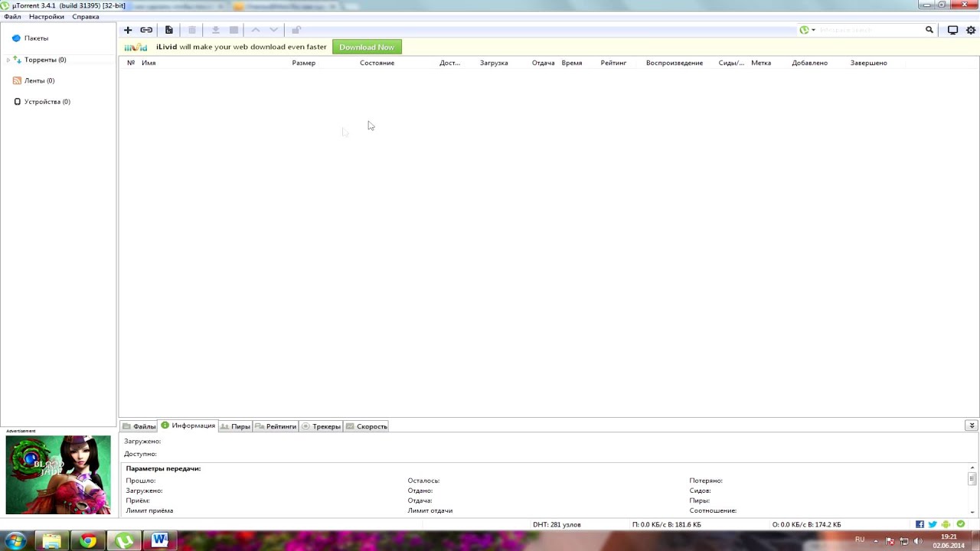Select Торренты (0) in the sidebar
This screenshot has height=551, width=980.
click(x=44, y=60)
